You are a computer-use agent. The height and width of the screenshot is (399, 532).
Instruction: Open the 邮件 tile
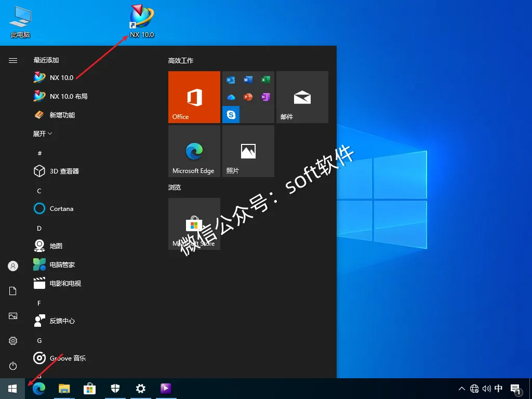[302, 97]
